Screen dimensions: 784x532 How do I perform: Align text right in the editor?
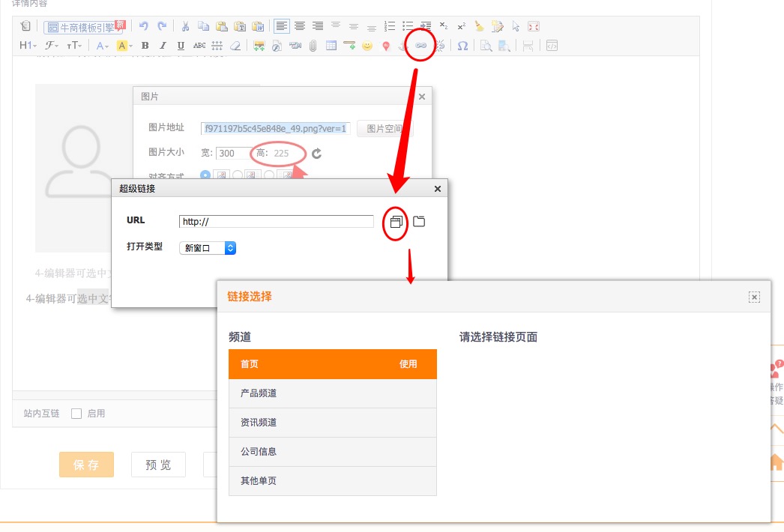pos(318,26)
